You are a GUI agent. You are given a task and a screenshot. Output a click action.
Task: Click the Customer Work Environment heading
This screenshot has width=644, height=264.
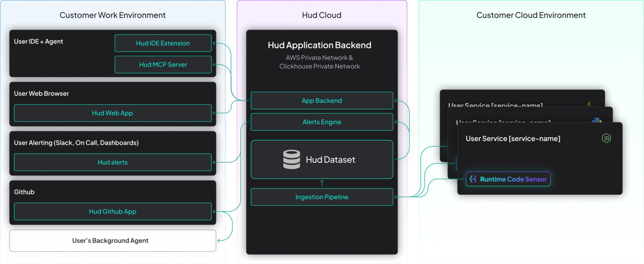tap(112, 15)
